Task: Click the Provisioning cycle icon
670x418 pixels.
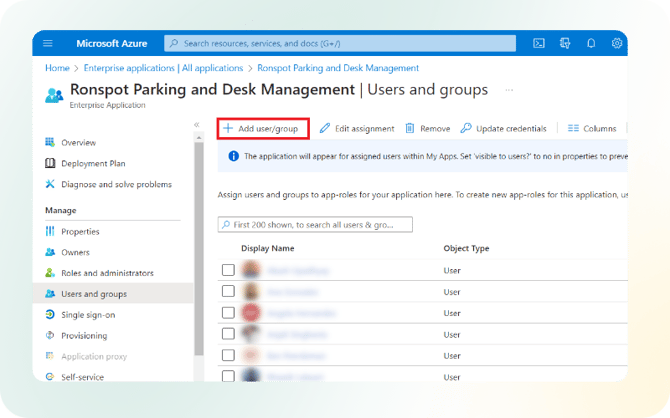Action: point(50,335)
